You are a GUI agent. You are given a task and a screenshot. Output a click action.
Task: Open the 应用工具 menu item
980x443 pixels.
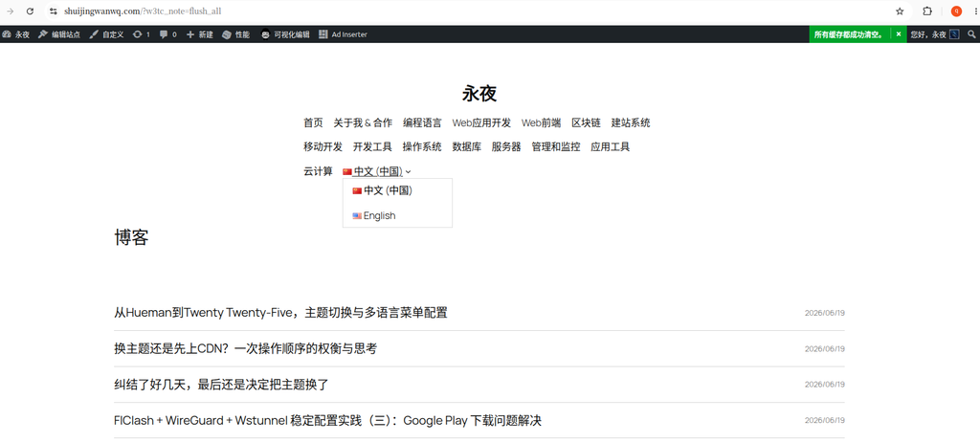tap(610, 146)
